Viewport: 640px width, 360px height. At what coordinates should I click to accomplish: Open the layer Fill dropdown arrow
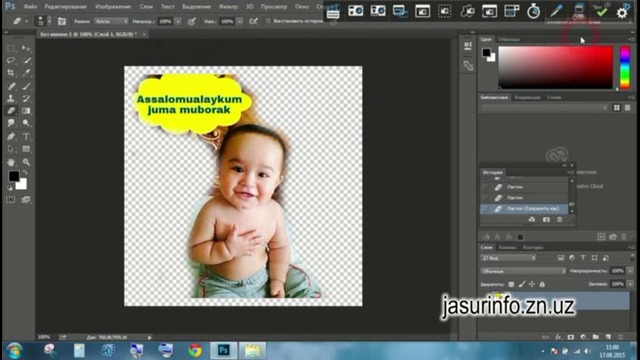(x=630, y=284)
